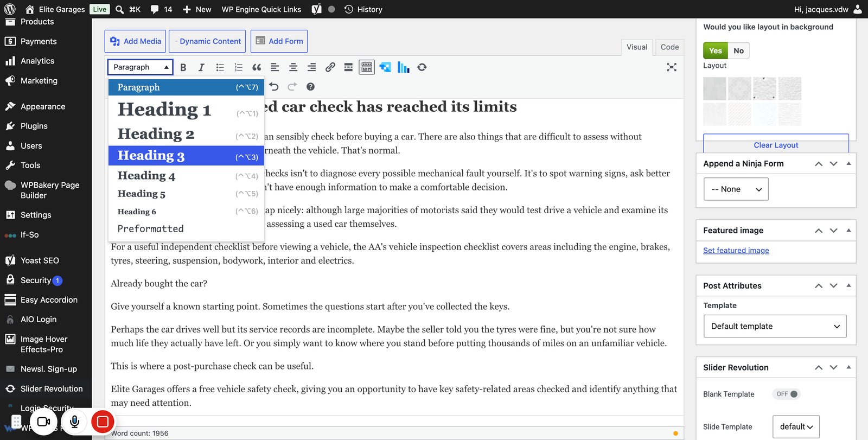The image size is (868, 440).
Task: Open the Paragraph format dropdown
Action: pyautogui.click(x=140, y=67)
